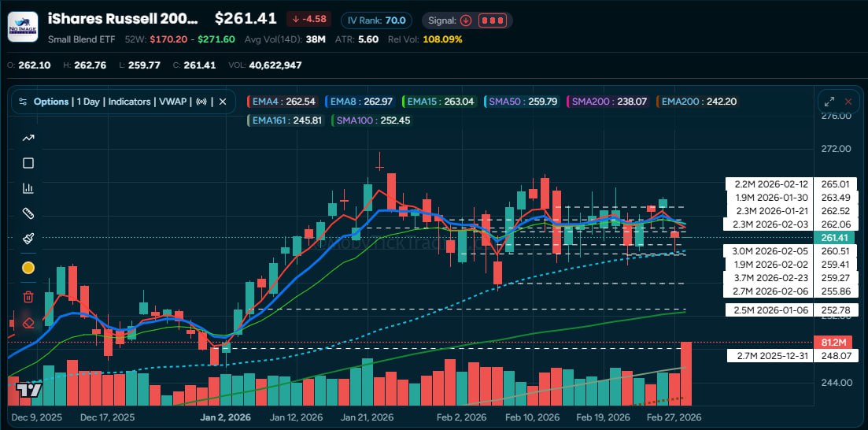Click the high price 262.76 value
The width and height of the screenshot is (868, 430).
click(x=90, y=65)
